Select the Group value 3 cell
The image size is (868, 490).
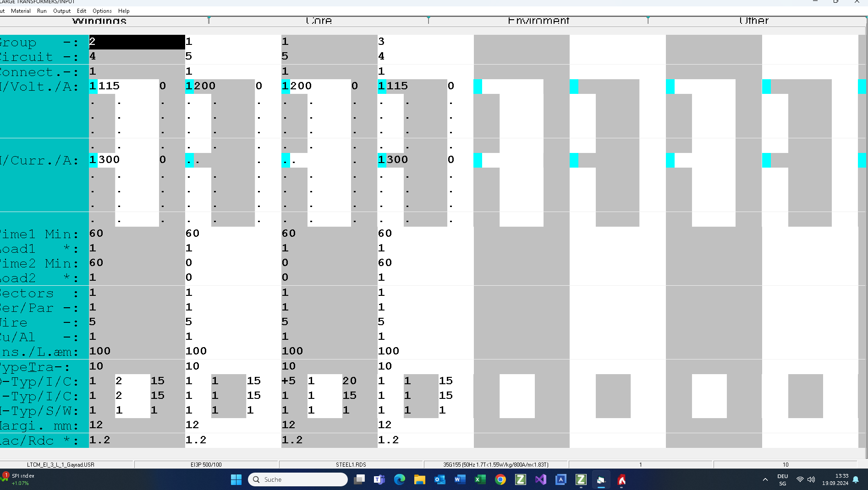click(x=425, y=42)
